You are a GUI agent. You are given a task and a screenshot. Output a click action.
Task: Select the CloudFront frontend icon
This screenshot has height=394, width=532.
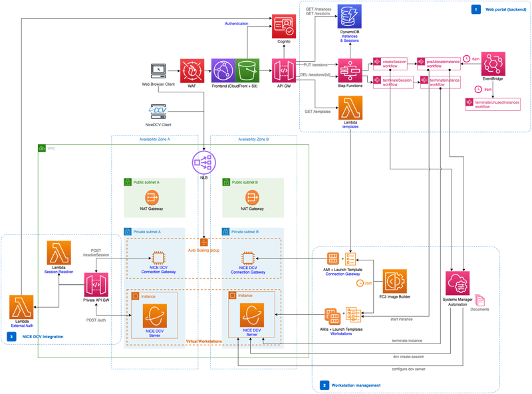pos(223,70)
